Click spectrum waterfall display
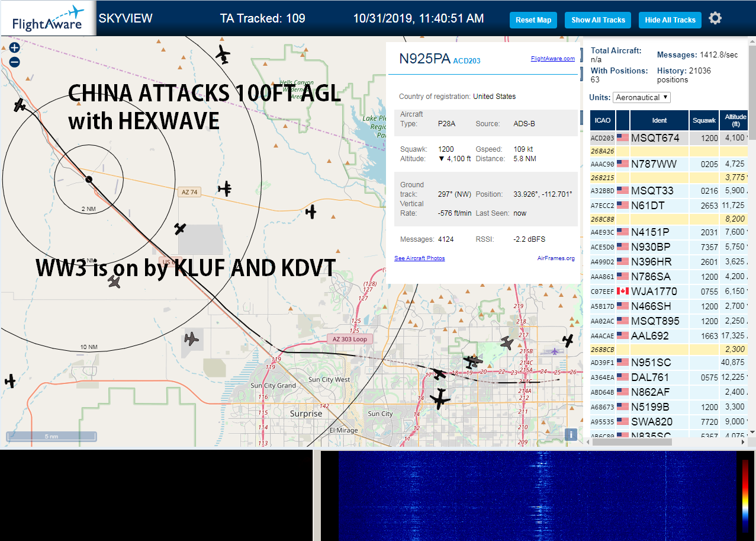 click(x=537, y=496)
